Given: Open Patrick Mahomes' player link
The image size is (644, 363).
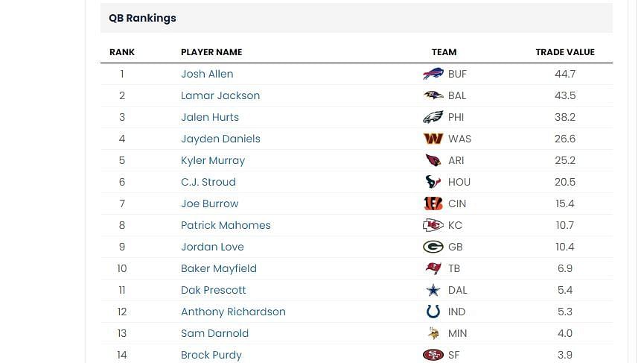Looking at the screenshot, I should 226,225.
